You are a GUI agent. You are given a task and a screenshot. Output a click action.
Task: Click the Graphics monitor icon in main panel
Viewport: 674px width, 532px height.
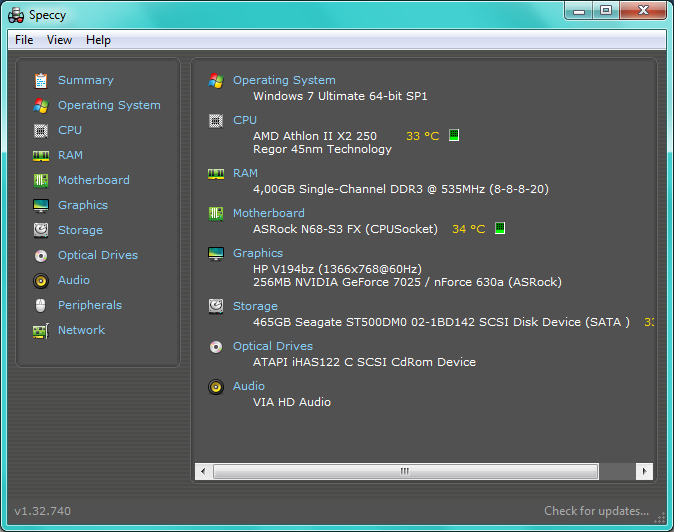(x=216, y=254)
